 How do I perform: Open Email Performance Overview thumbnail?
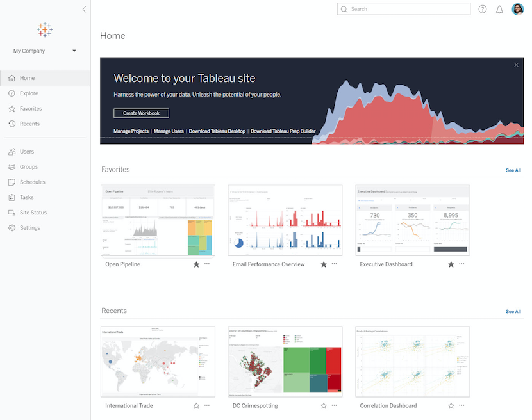coord(285,220)
